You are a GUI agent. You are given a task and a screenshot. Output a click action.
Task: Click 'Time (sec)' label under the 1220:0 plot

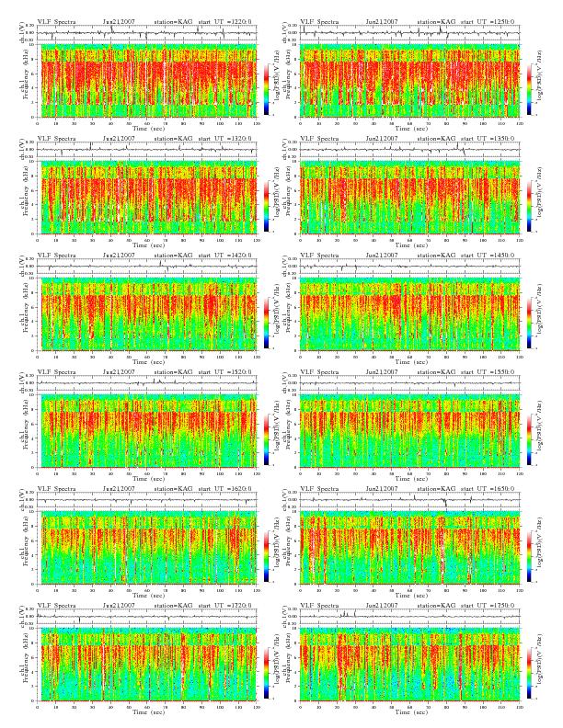click(x=147, y=128)
